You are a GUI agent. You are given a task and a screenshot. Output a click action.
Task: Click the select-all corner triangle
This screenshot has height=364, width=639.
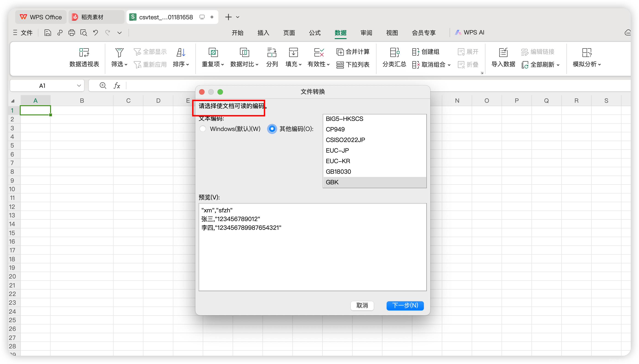tap(13, 101)
